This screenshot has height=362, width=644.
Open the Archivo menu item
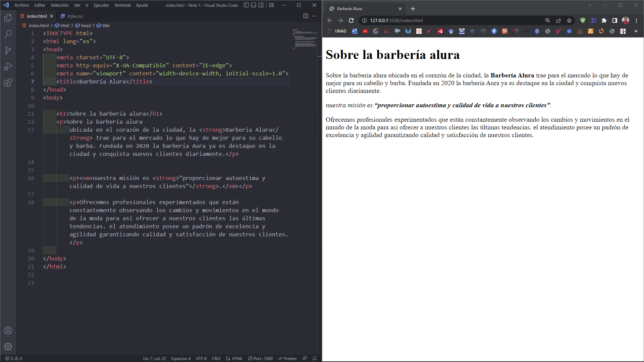click(x=20, y=5)
